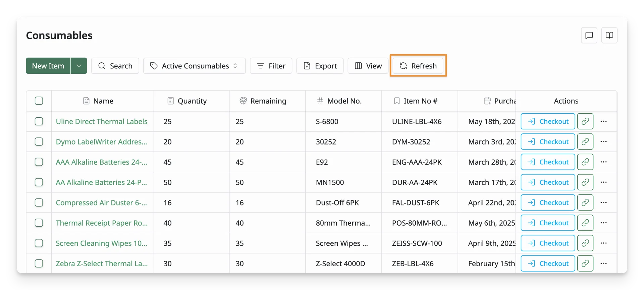Open Compressed Air Duster 6-... link
644x290 pixels.
tap(102, 202)
